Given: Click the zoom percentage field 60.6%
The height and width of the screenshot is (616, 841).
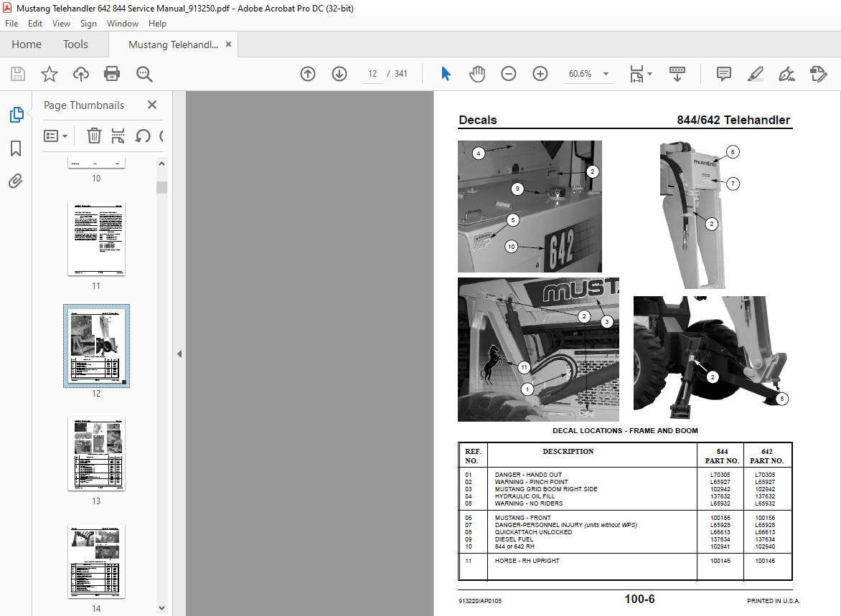Looking at the screenshot, I should click(x=580, y=74).
